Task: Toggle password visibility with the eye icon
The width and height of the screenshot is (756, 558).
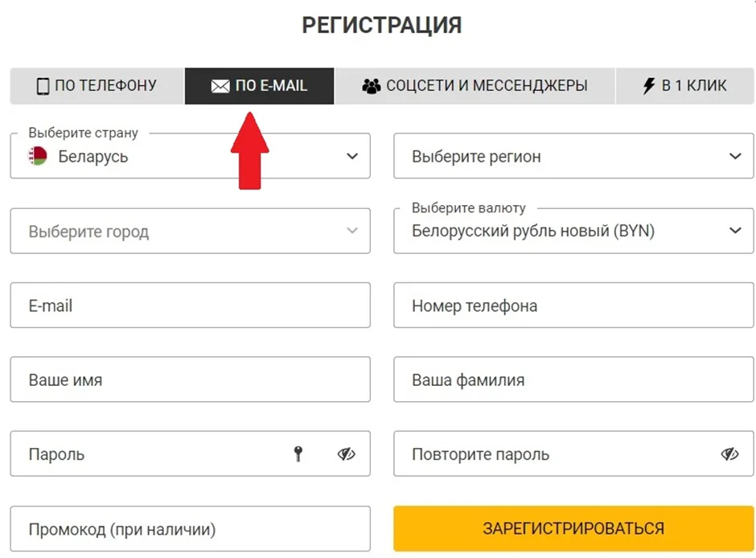Action: [x=346, y=453]
